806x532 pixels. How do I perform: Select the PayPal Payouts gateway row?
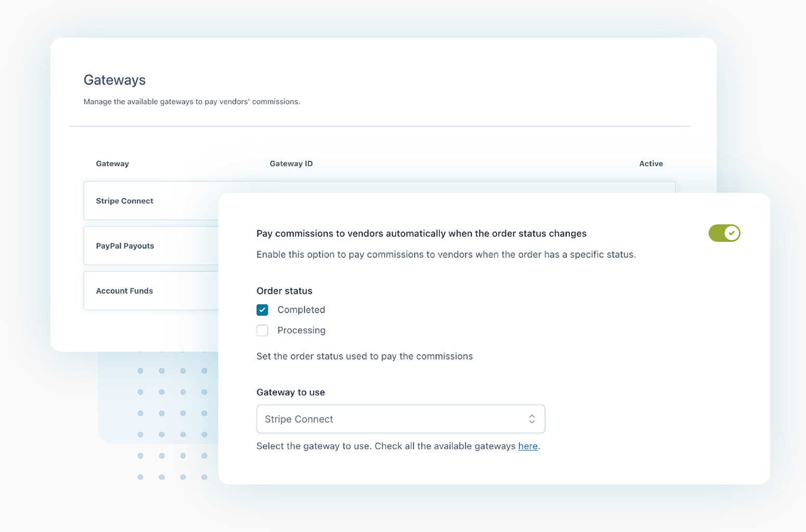click(125, 245)
